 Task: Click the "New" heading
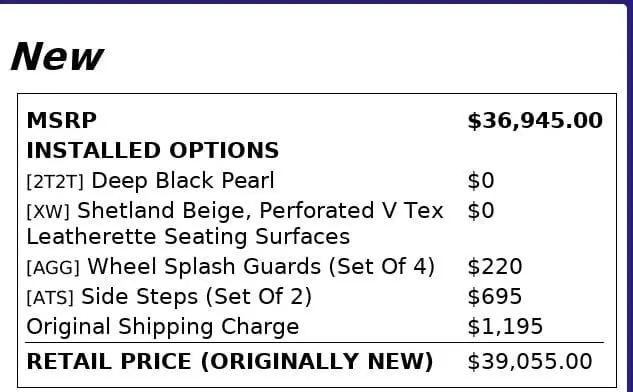click(57, 57)
